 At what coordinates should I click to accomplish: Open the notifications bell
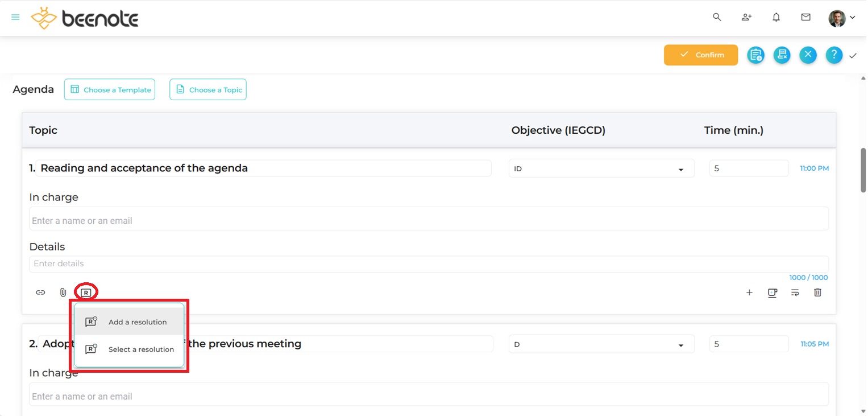(776, 18)
